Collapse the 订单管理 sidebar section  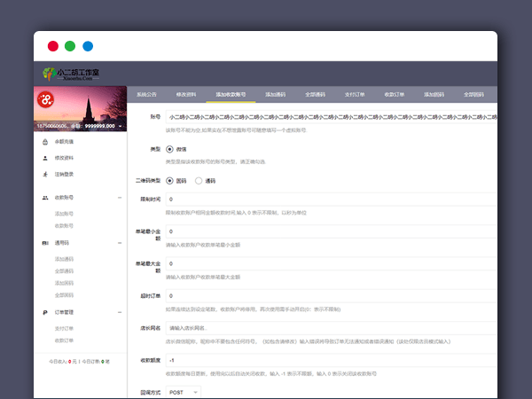click(120, 312)
